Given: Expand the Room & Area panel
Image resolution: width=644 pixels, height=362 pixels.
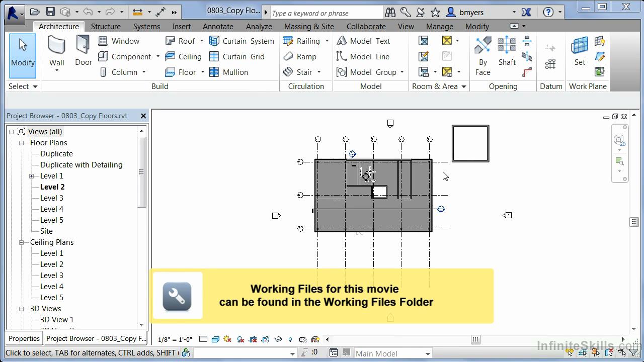Looking at the screenshot, I should [x=440, y=86].
